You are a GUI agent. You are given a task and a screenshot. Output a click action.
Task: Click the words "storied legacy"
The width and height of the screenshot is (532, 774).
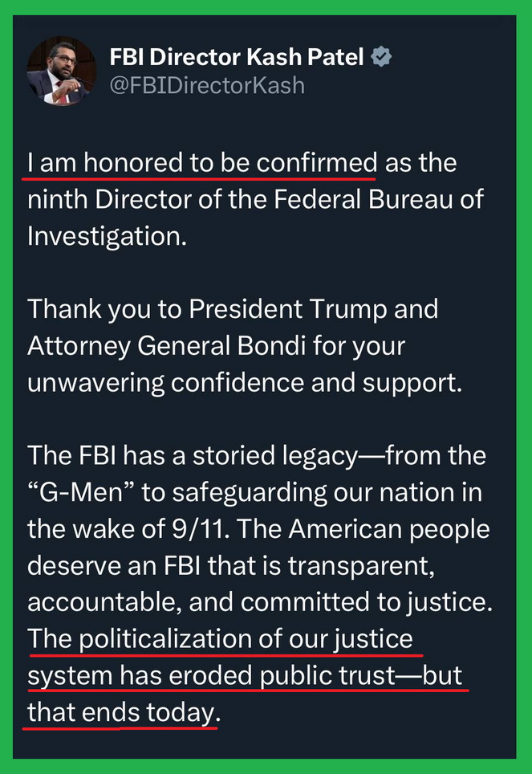(291, 455)
